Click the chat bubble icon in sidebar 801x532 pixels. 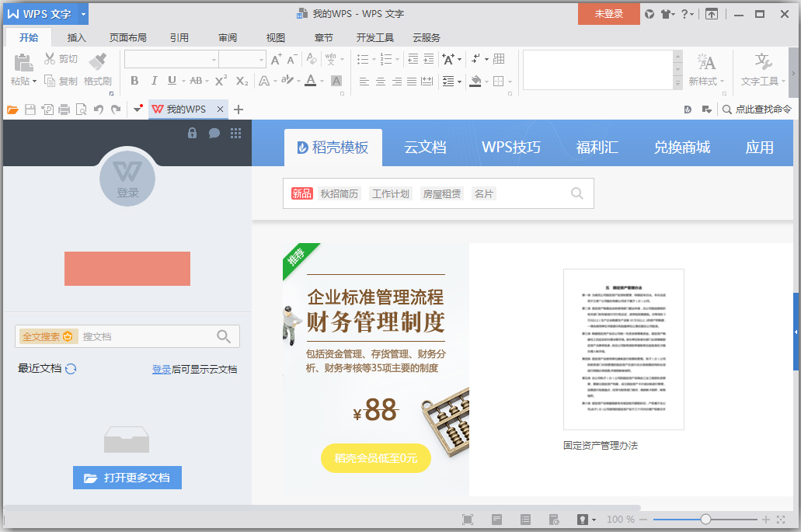point(214,134)
